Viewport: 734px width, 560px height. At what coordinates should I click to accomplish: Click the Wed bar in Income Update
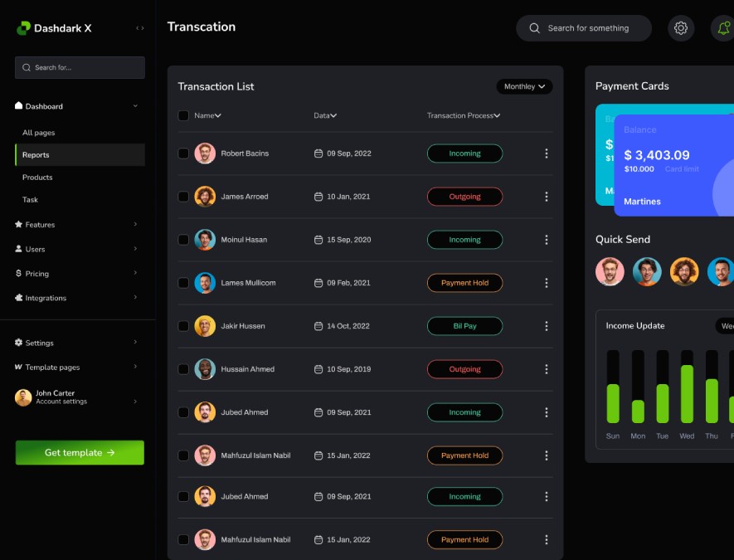pos(687,387)
